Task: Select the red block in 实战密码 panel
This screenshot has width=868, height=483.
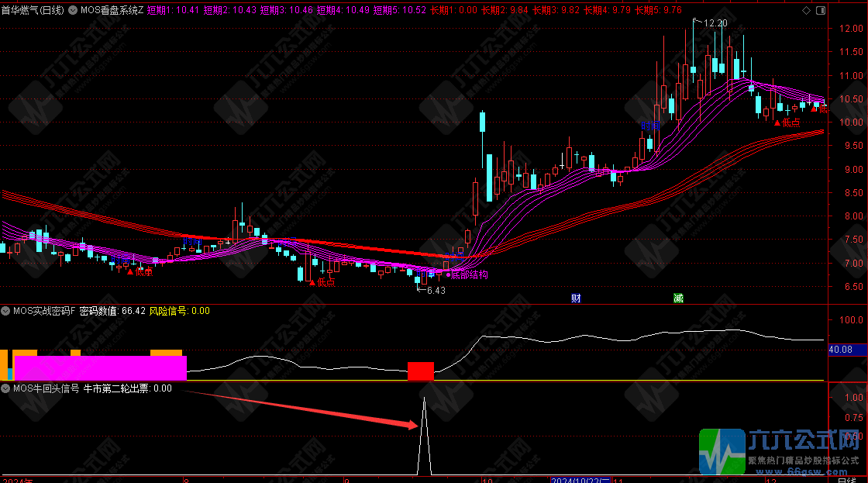Action: coord(420,371)
